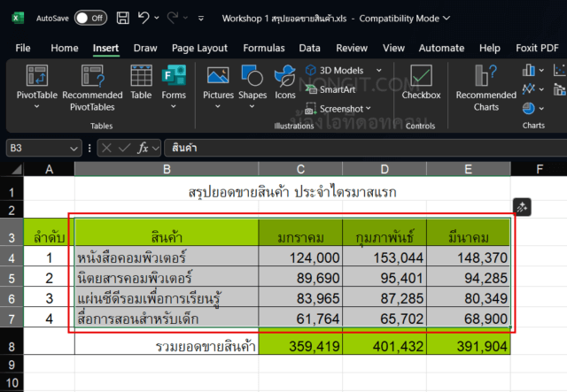Click the Cancel X in formula bar
This screenshot has width=567, height=392.
106,148
